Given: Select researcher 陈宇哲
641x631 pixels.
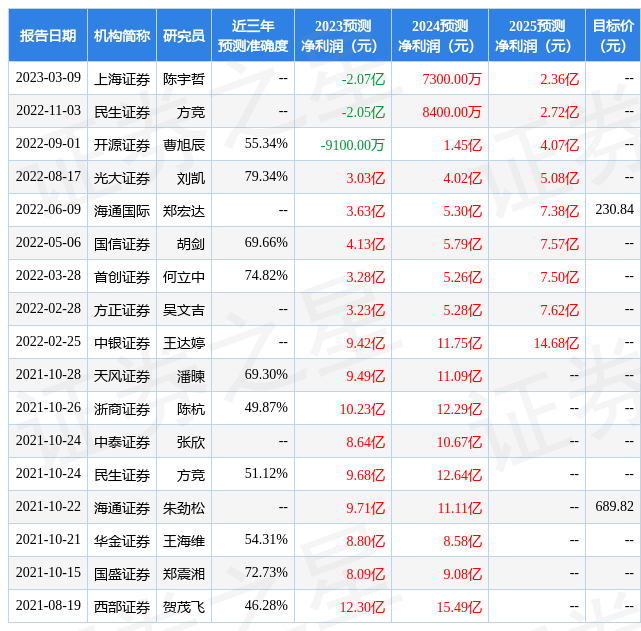Looking at the screenshot, I should coord(184,79).
